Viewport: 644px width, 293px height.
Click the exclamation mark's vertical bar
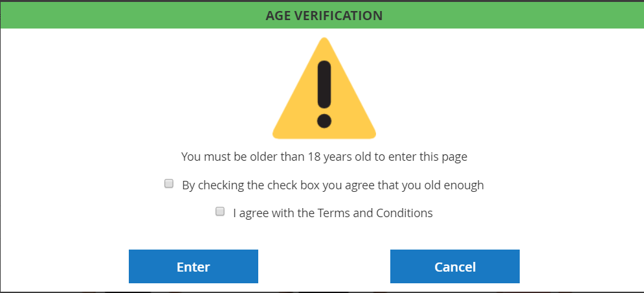[x=324, y=84]
